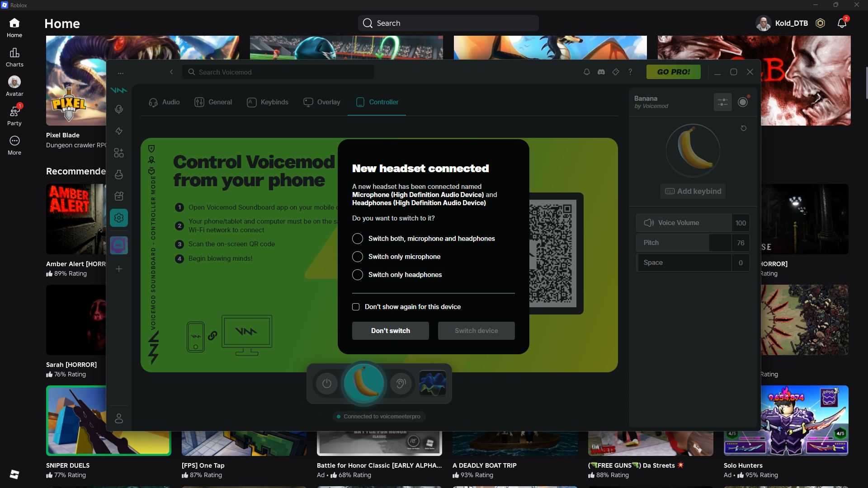868x488 pixels.
Task: Open the microphone Voicebox sidebar section
Action: (119, 109)
